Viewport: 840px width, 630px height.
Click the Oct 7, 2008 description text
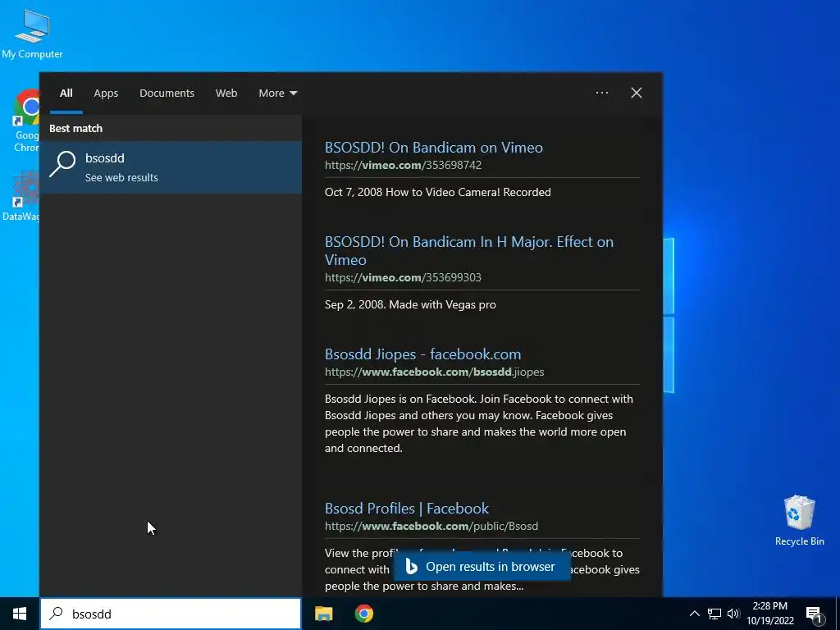pos(438,192)
